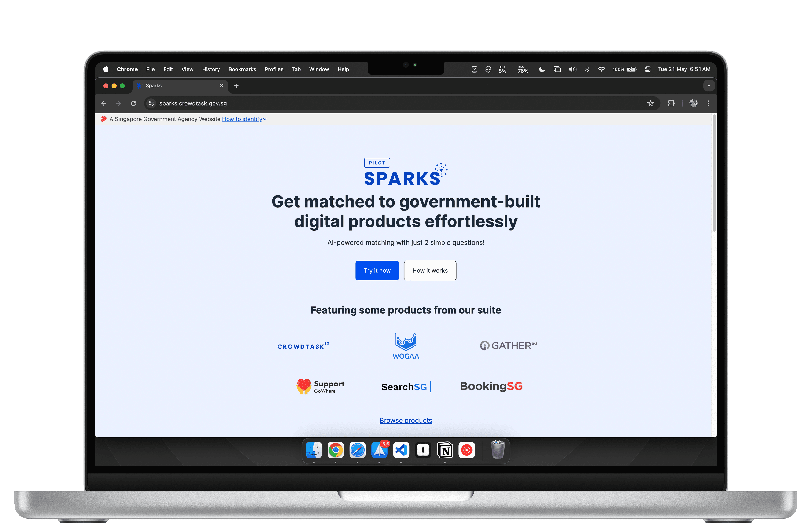Click the CrowdTaskSG logo

pyautogui.click(x=303, y=346)
